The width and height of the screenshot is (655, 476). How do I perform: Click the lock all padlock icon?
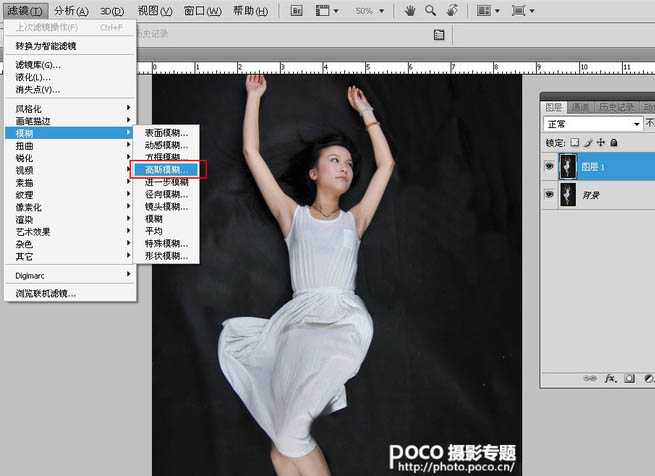pos(612,142)
